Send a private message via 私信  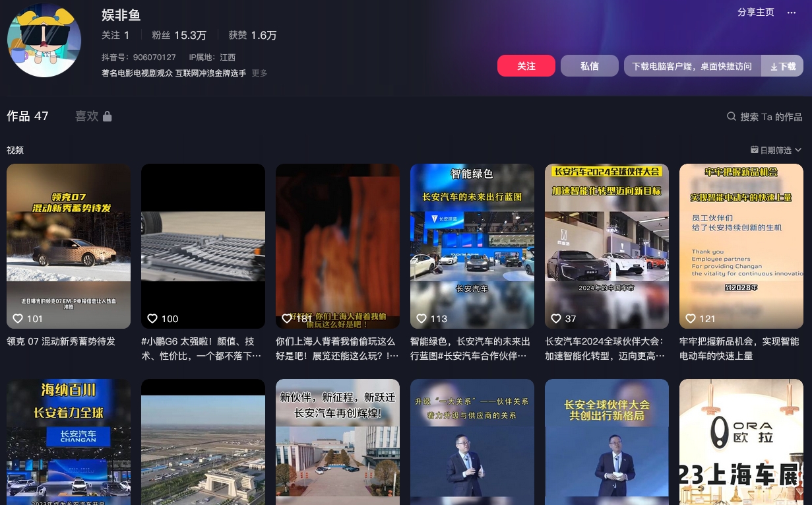[590, 66]
